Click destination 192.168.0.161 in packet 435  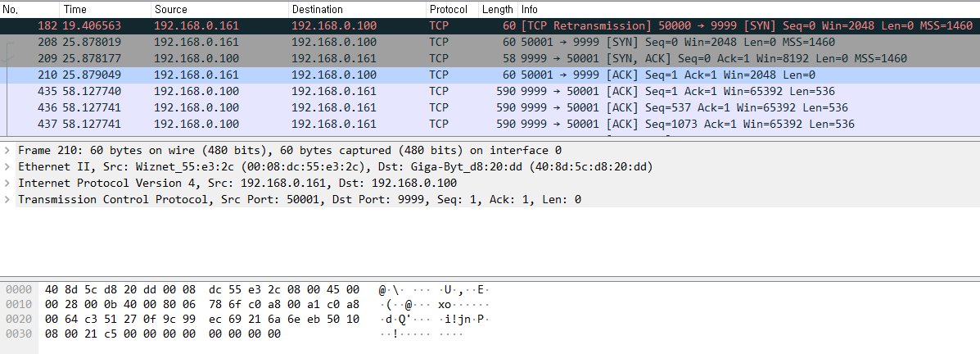tap(334, 91)
